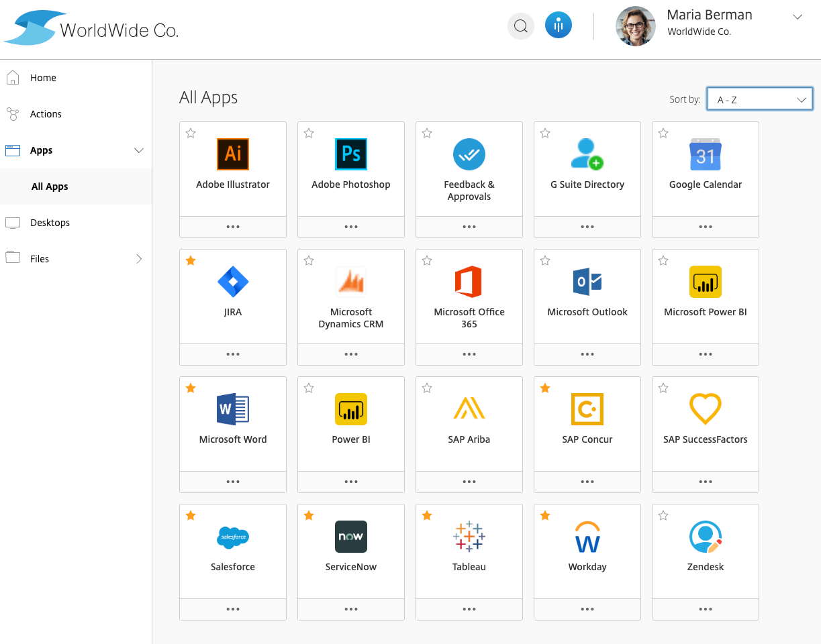The width and height of the screenshot is (821, 644).
Task: Click the Maria Berman user name
Action: pos(710,15)
